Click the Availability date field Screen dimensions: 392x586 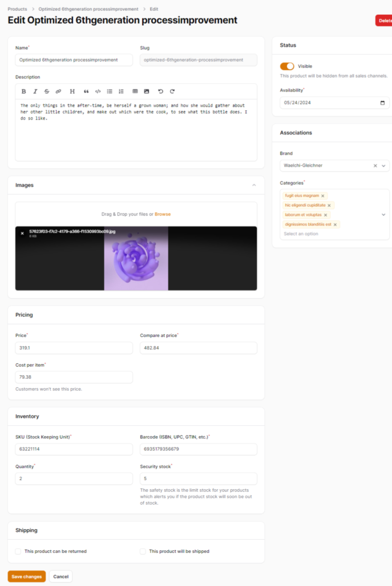tap(334, 103)
